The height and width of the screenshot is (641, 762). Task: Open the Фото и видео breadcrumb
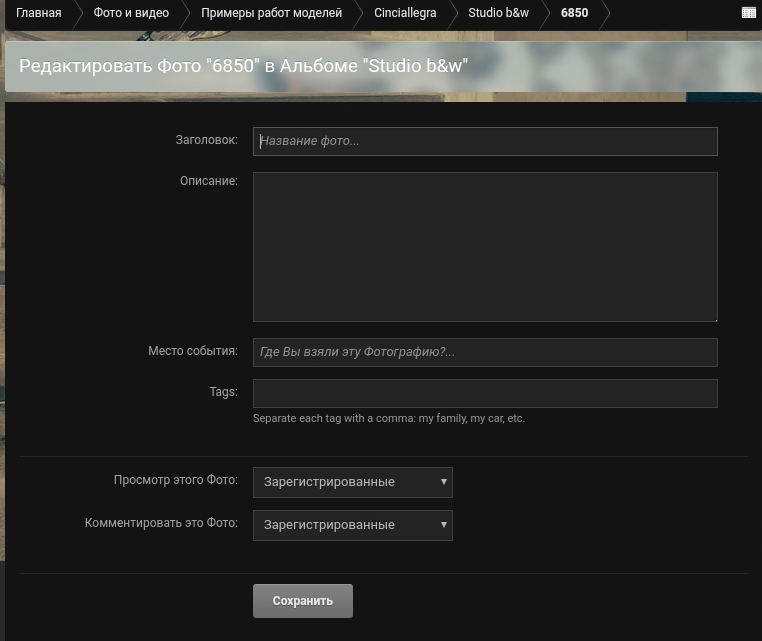coord(131,13)
